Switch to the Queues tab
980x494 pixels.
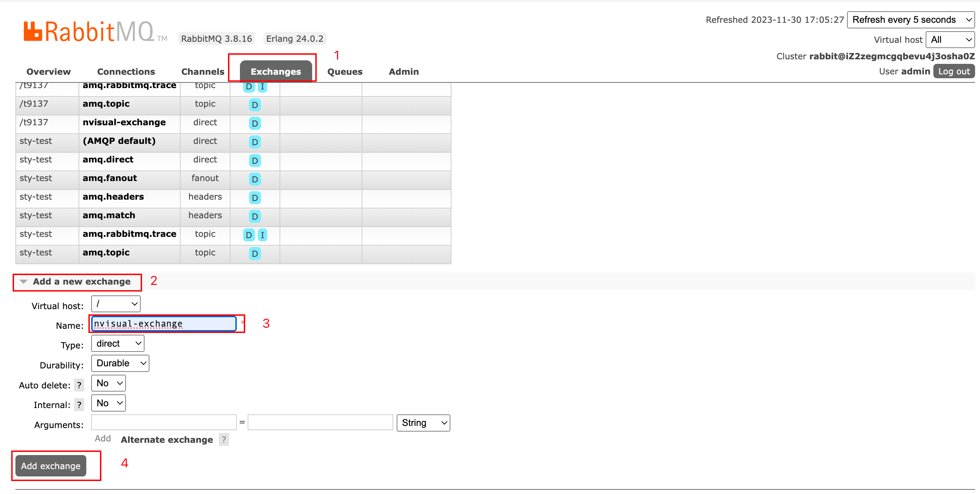(345, 72)
